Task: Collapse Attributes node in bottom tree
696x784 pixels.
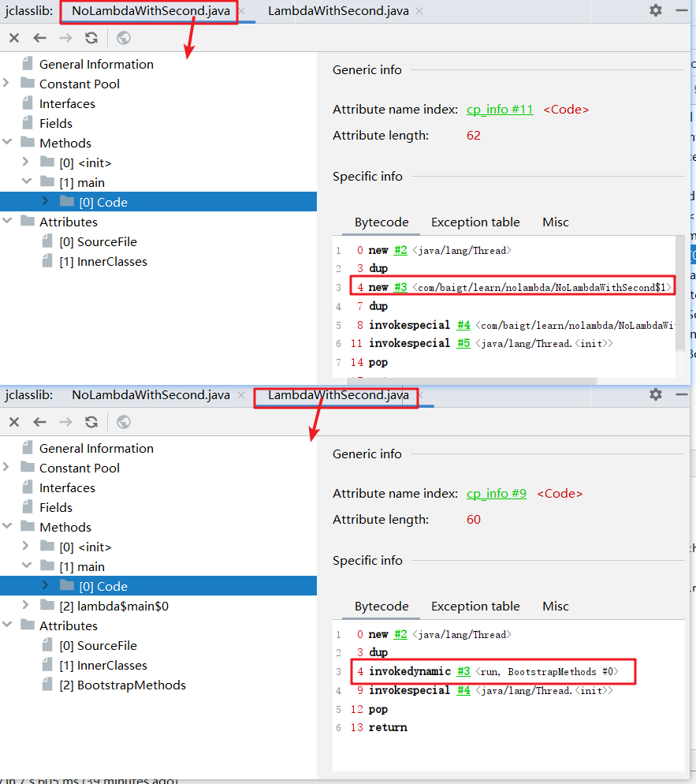Action: click(7, 625)
